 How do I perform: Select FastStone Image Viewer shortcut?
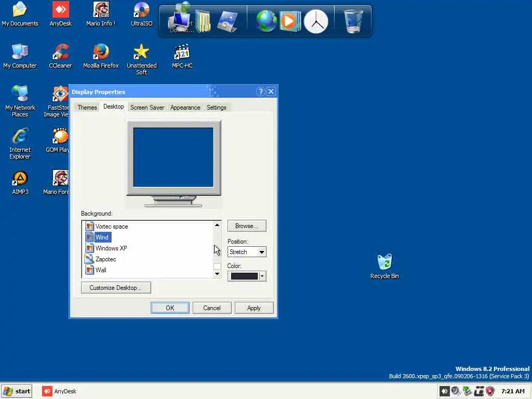pos(56,101)
